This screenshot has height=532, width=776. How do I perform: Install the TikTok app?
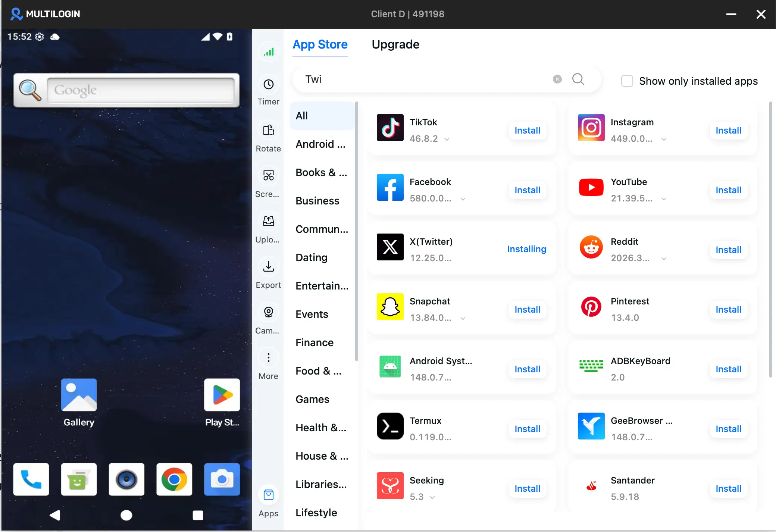[527, 131]
